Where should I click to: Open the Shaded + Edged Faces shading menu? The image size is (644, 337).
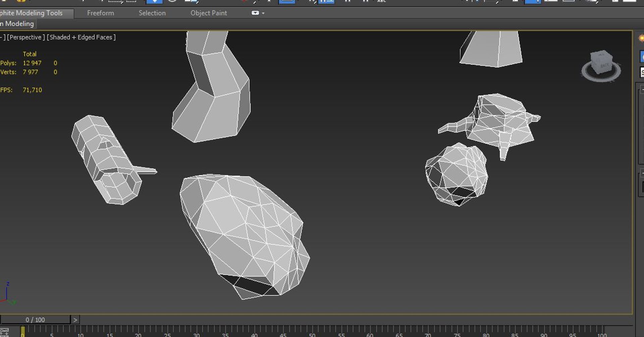[x=81, y=37]
